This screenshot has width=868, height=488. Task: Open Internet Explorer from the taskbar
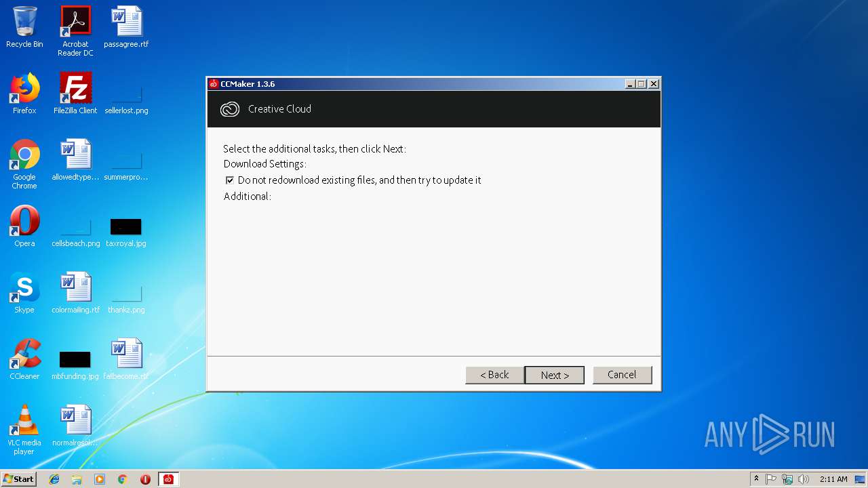[x=54, y=479]
